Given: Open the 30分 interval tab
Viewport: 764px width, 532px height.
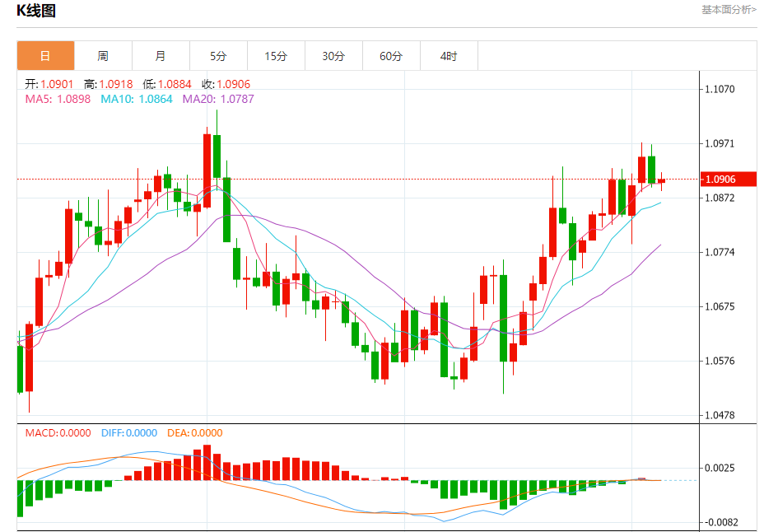Looking at the screenshot, I should pyautogui.click(x=333, y=56).
